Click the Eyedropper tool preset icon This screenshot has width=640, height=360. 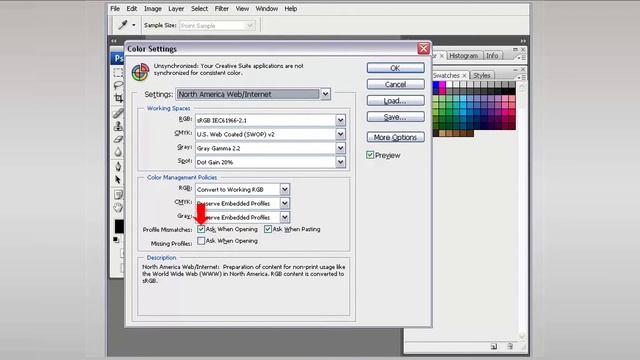(122, 25)
